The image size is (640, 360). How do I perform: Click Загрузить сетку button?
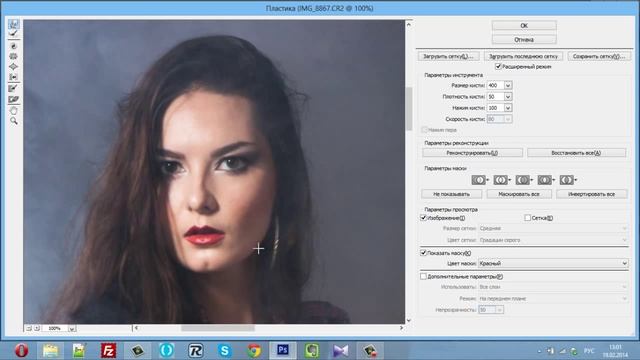tap(448, 56)
